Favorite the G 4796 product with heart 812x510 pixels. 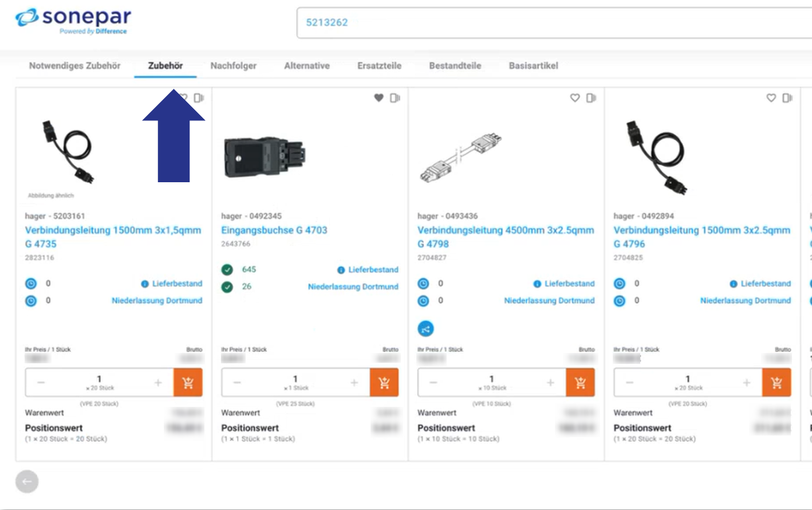tap(771, 98)
